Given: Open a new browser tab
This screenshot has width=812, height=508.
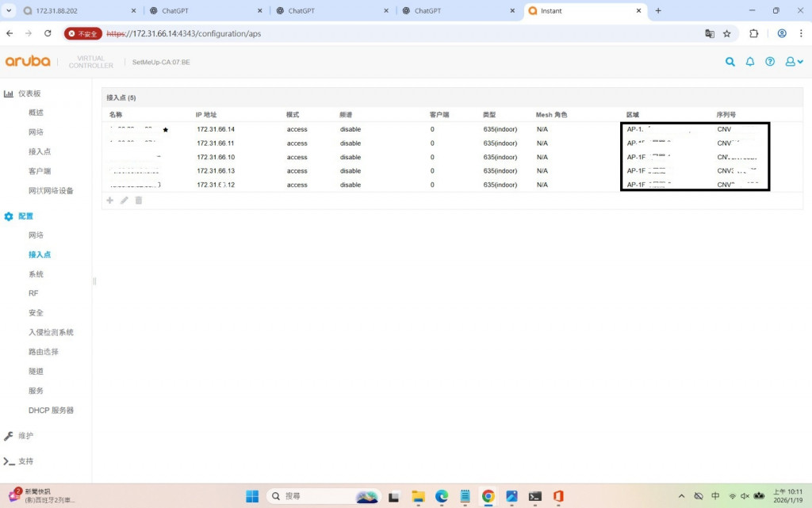Looking at the screenshot, I should click(658, 10).
